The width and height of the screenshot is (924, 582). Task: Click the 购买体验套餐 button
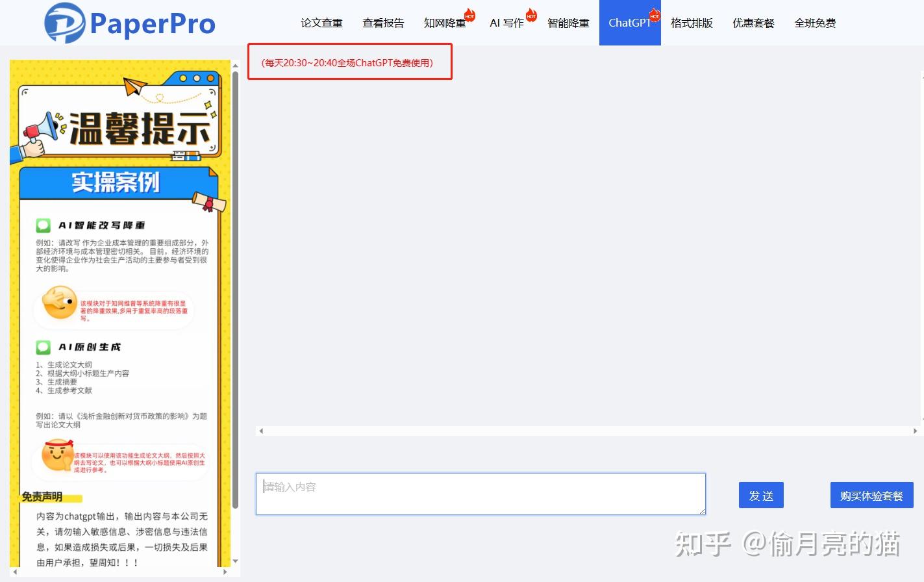pyautogui.click(x=871, y=496)
